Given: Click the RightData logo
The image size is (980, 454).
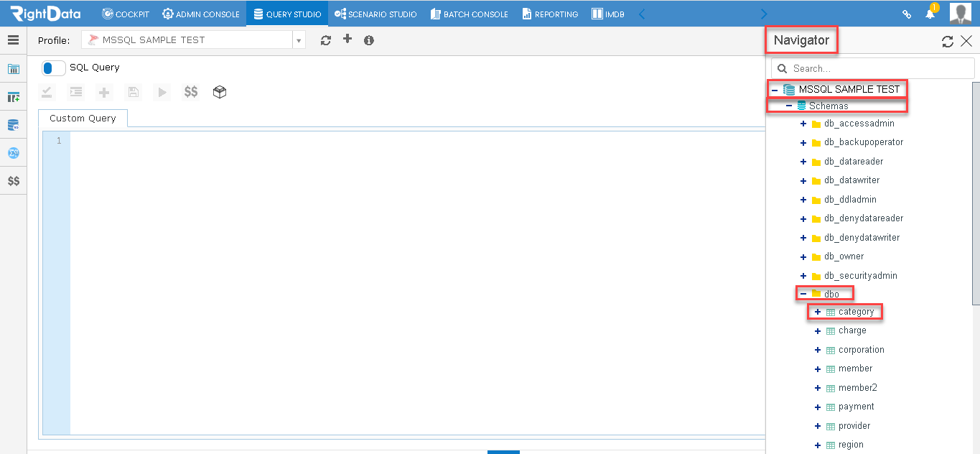Looking at the screenshot, I should click(x=45, y=13).
